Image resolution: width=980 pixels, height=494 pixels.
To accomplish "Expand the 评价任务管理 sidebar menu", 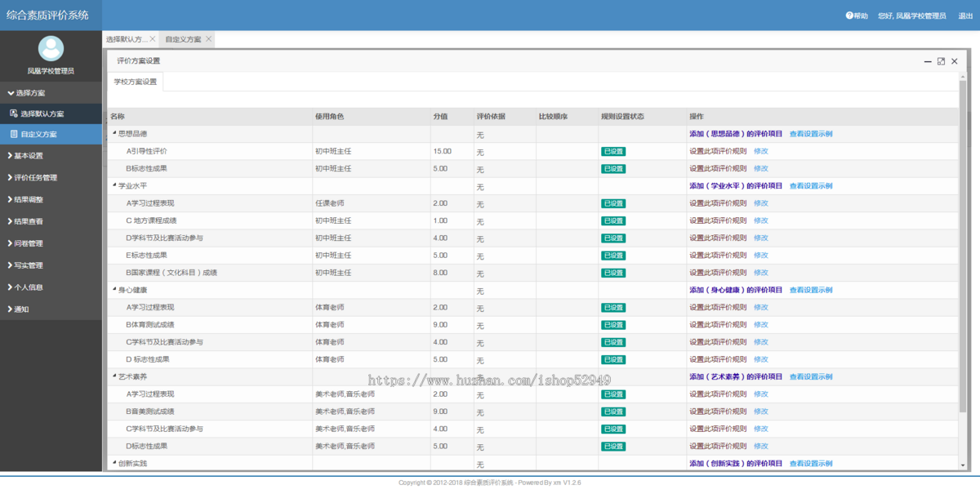I will pos(51,177).
